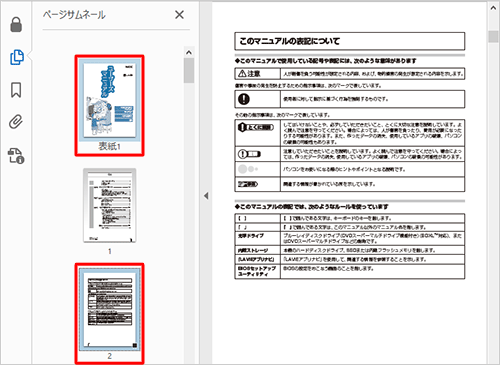Click the 光学ドライブ table cell
Image resolution: width=500 pixels, height=365 pixels.
coord(257,238)
